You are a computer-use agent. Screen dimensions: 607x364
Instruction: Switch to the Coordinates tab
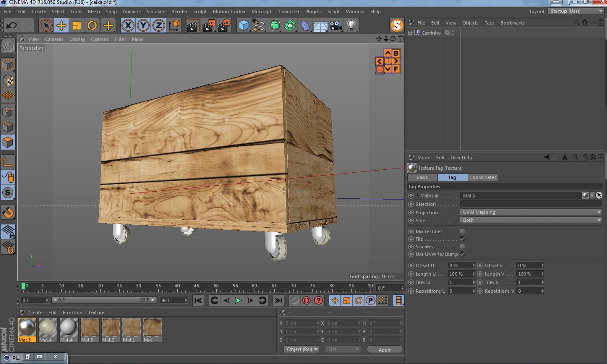pos(482,177)
